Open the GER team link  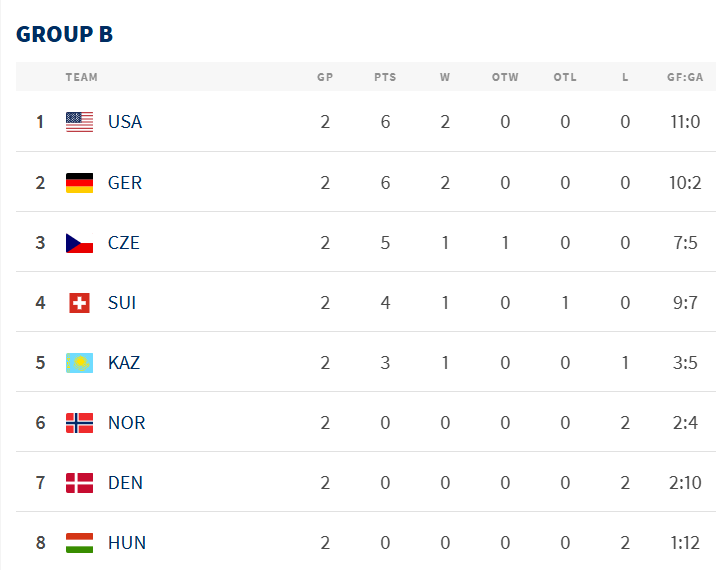click(125, 183)
